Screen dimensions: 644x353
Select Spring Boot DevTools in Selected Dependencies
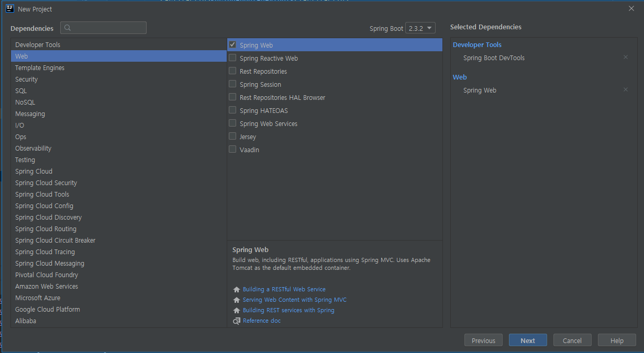point(494,58)
